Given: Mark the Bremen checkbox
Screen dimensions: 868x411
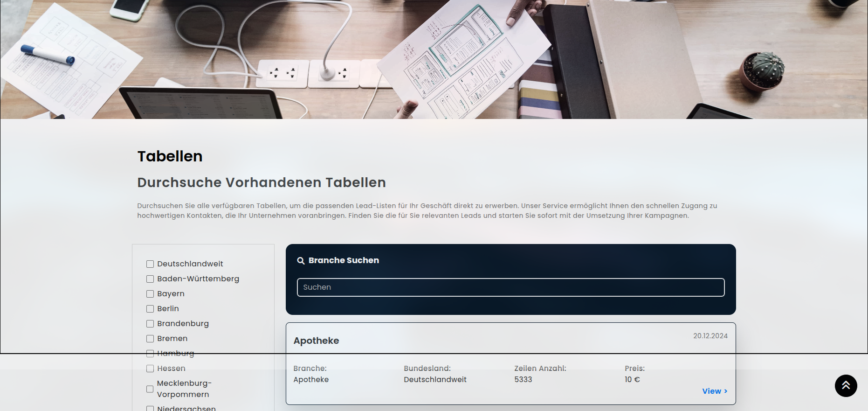Looking at the screenshot, I should coord(150,339).
